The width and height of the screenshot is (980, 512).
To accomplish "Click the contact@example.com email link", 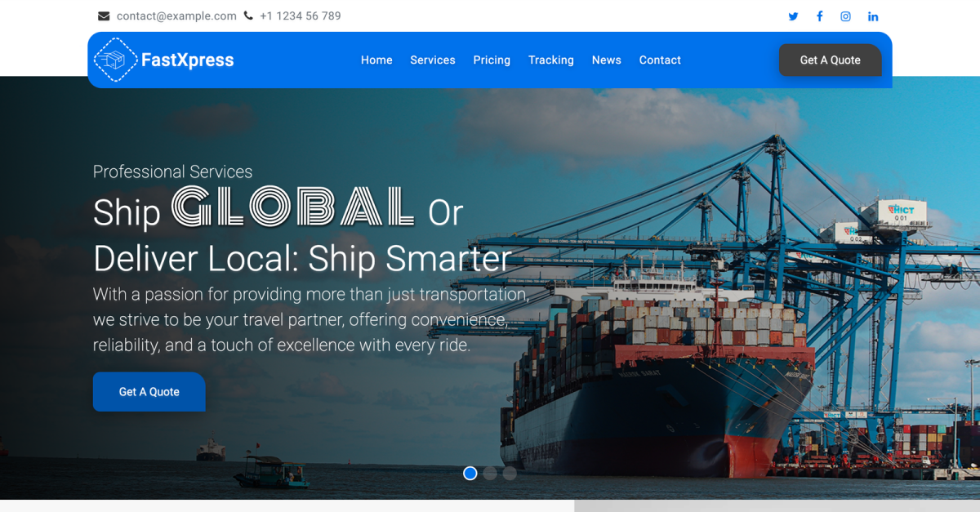I will pos(176,16).
